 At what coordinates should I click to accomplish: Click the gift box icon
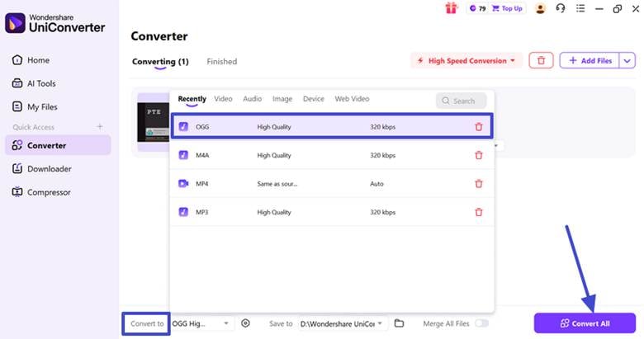pyautogui.click(x=451, y=8)
